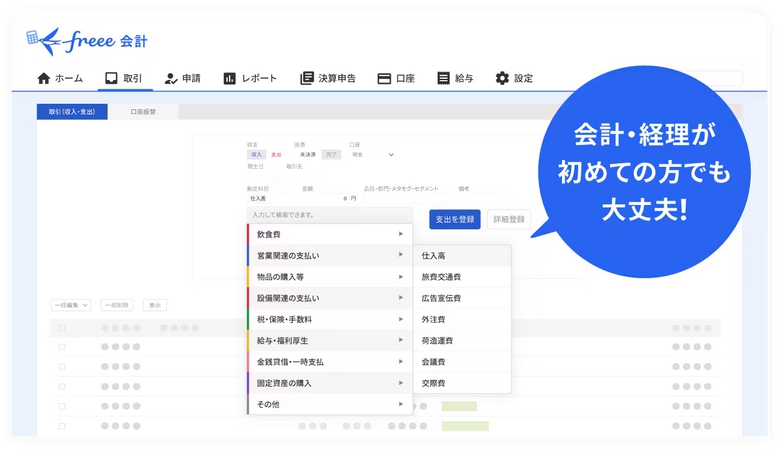The height and width of the screenshot is (456, 778).
Task: Tick the header select-all checkbox in the list
Action: coord(61,328)
